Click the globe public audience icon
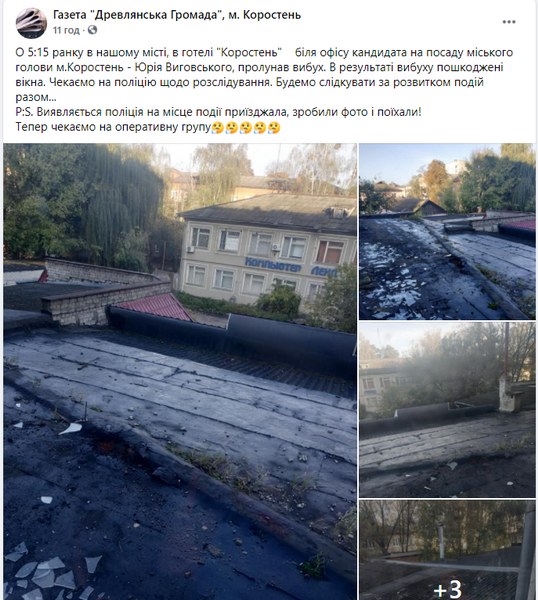The image size is (538, 600). point(92,30)
